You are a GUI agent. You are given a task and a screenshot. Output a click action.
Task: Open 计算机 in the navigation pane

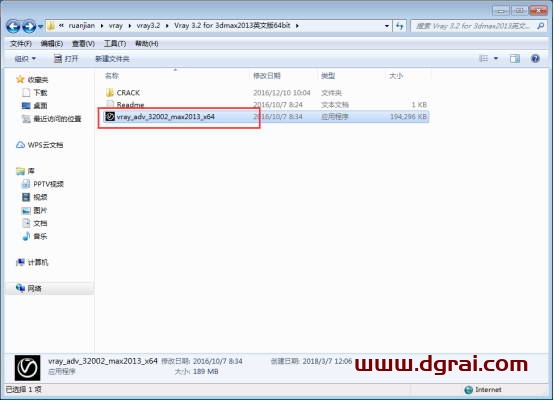pyautogui.click(x=38, y=263)
